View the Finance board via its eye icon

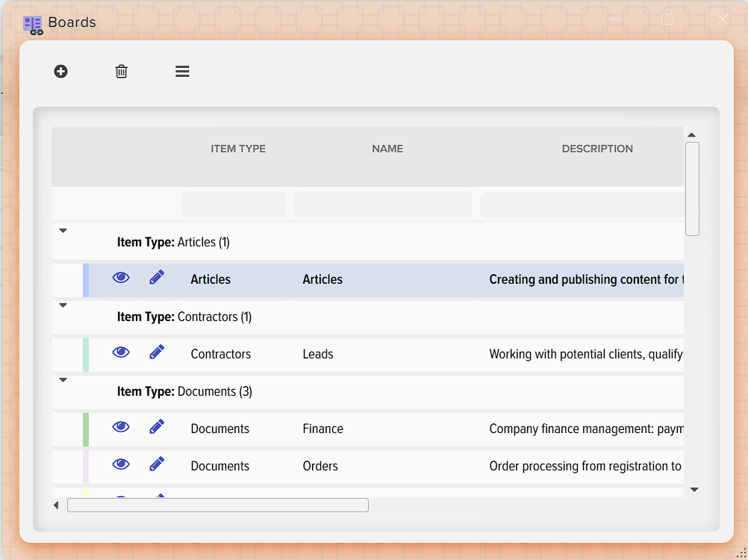pos(121,427)
